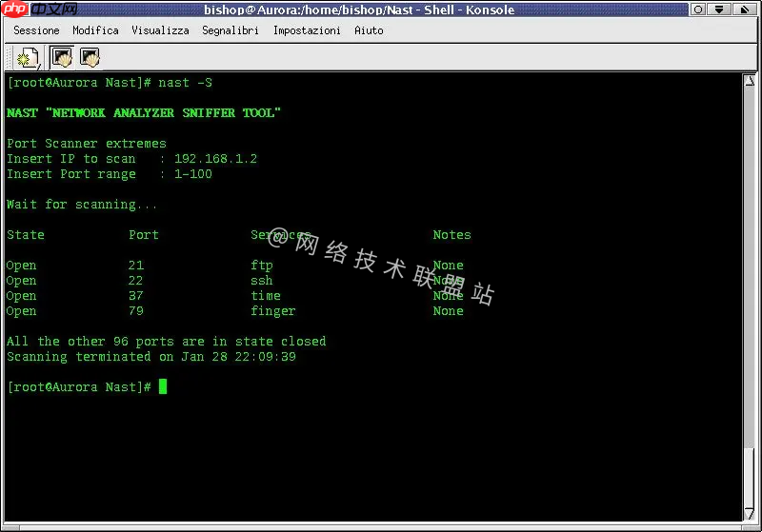The height and width of the screenshot is (532, 762).
Task: Click the new session toolbar icon
Action: 28,58
